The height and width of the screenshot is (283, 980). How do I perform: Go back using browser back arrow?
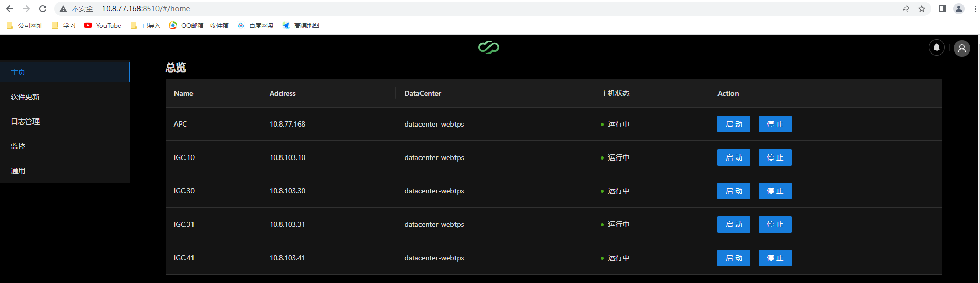pyautogui.click(x=10, y=9)
